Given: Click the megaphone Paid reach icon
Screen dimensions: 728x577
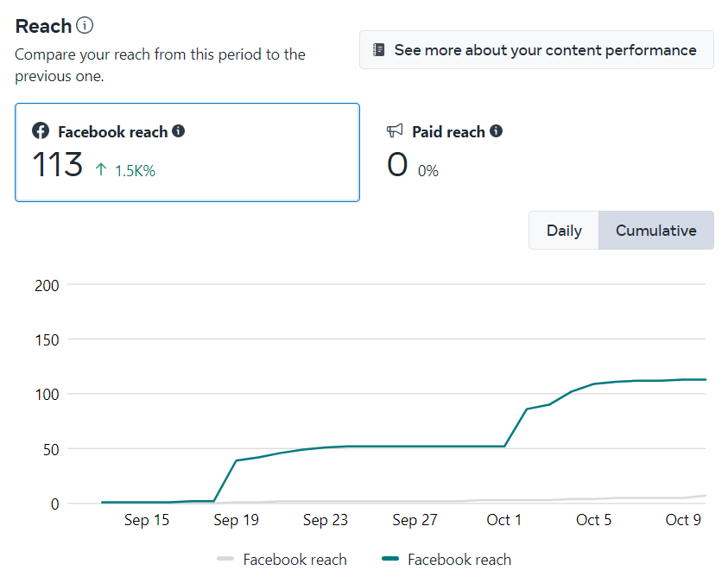Looking at the screenshot, I should pyautogui.click(x=395, y=131).
